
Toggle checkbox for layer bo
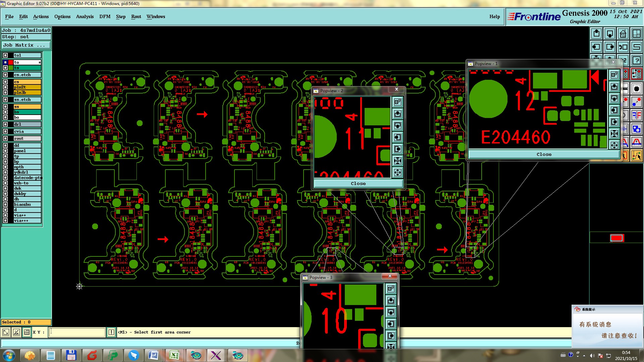coord(5,117)
